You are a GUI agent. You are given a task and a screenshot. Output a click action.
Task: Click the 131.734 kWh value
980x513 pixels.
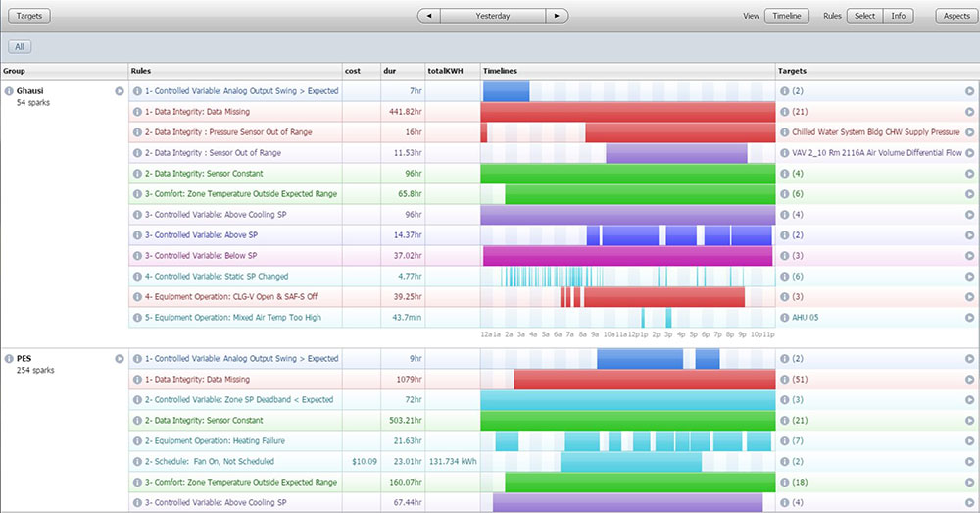pos(453,461)
